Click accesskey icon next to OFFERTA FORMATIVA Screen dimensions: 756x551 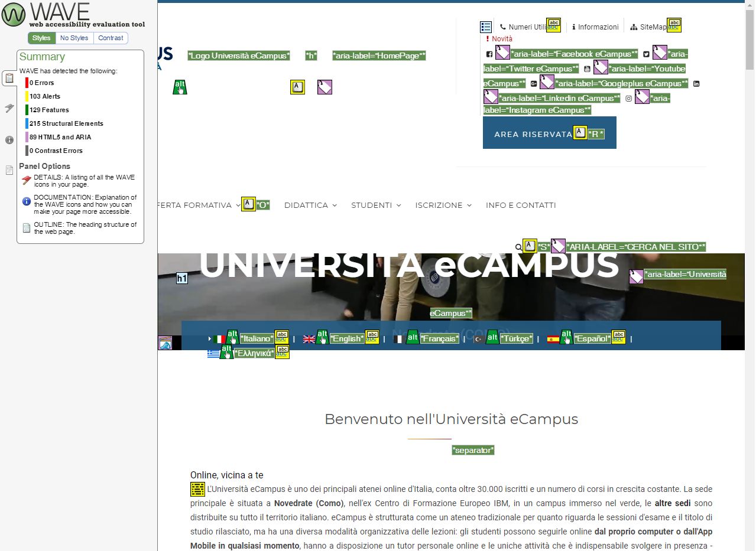click(x=249, y=204)
